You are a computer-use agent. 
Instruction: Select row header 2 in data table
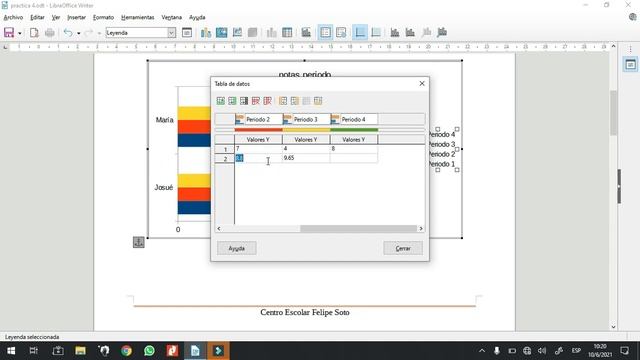pos(225,159)
